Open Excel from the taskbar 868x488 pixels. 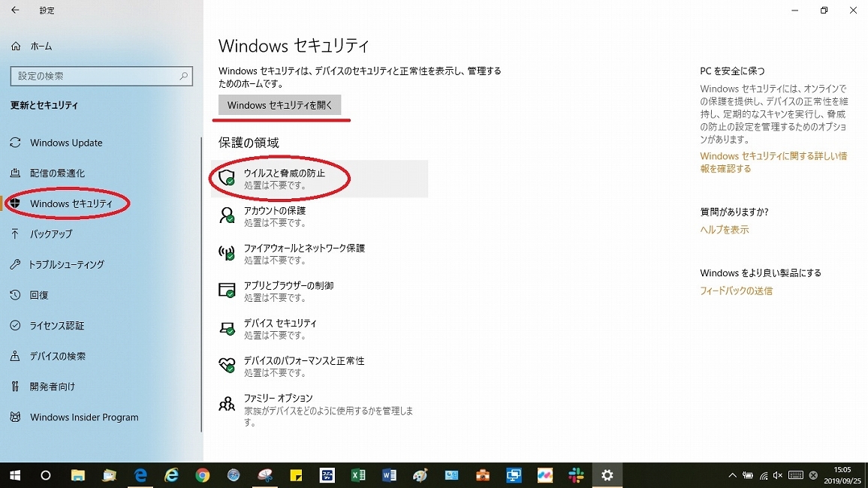(x=358, y=475)
